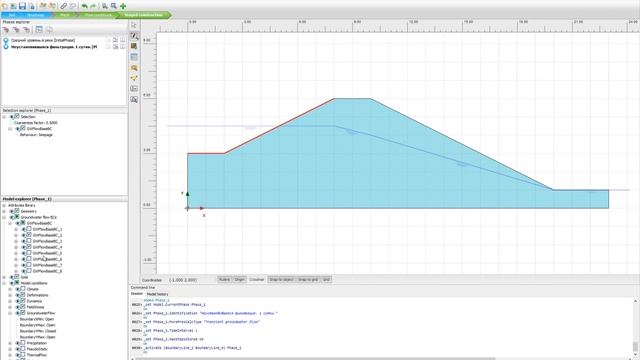Click the Snap to object button
640x360 pixels.
coord(281,280)
